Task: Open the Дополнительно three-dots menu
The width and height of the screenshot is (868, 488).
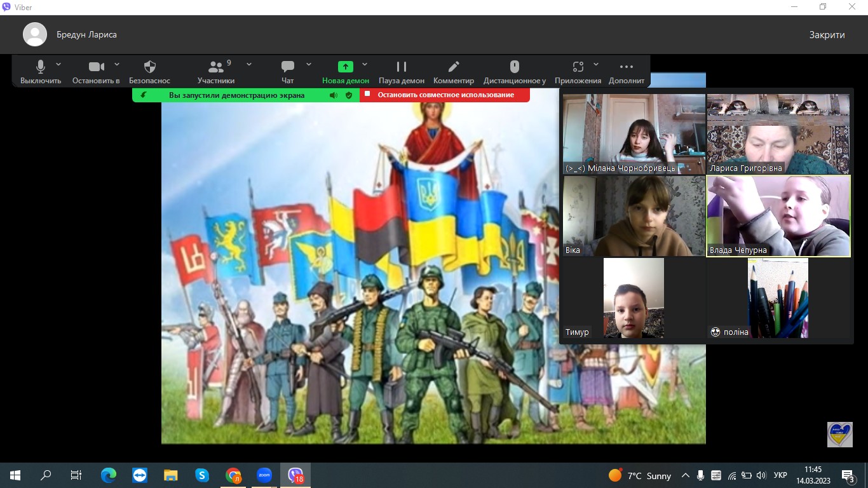Action: (627, 71)
